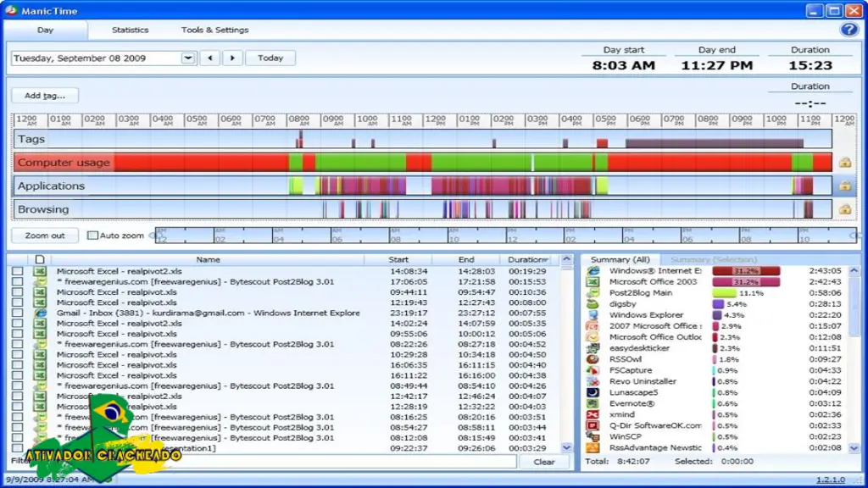The width and height of the screenshot is (868, 488).
Task: Click the Internet Explorer 31.2% usage bar
Action: [x=746, y=270]
